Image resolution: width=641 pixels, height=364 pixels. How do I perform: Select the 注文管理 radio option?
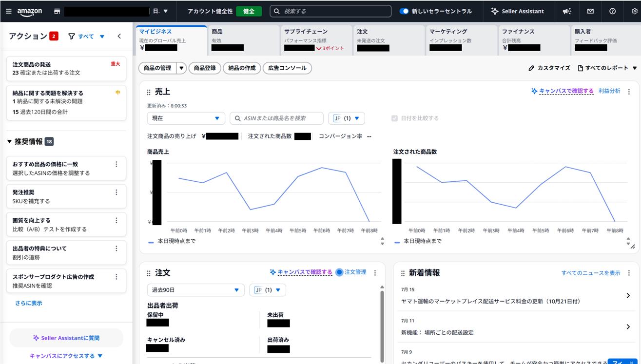click(339, 272)
